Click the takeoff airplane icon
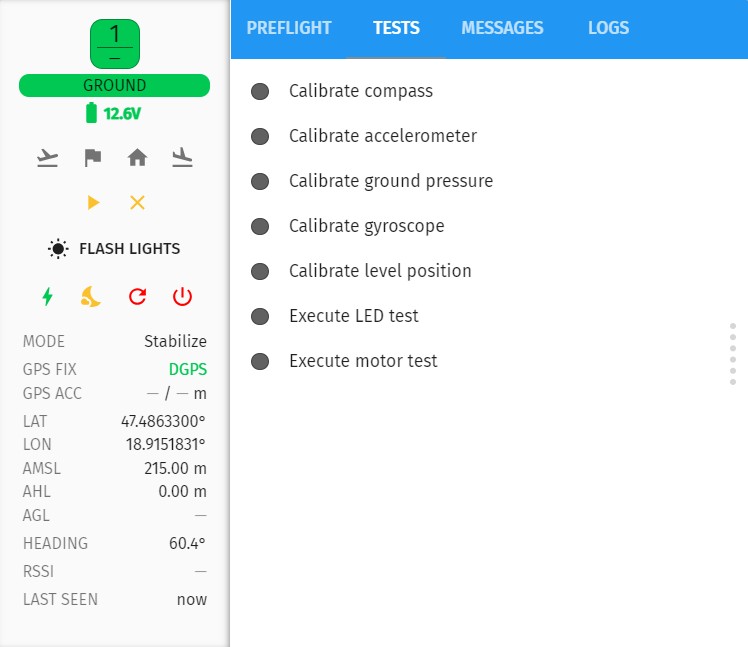This screenshot has height=647, width=748. 47,158
